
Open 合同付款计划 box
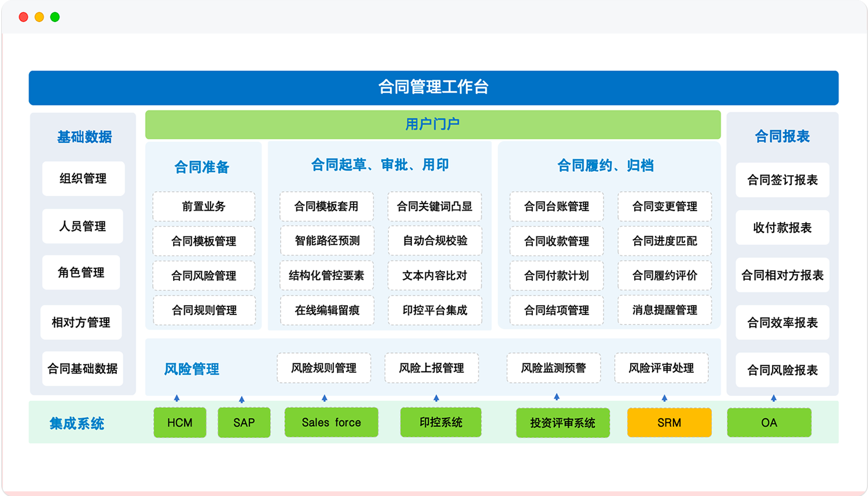coord(557,276)
